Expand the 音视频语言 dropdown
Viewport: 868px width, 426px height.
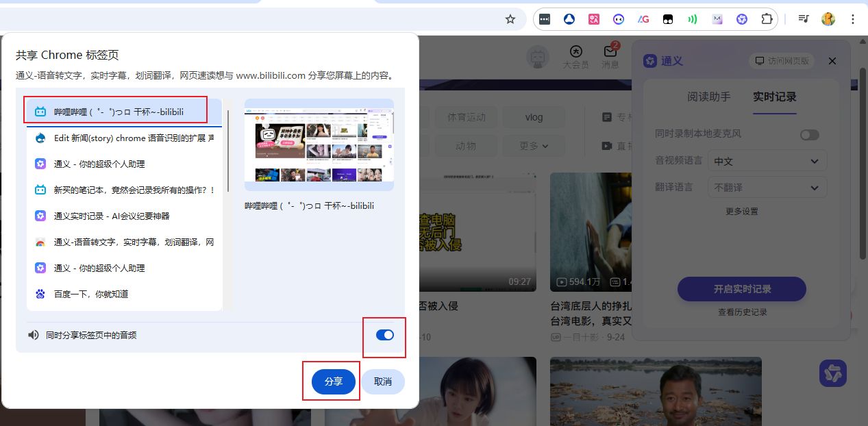[767, 161]
